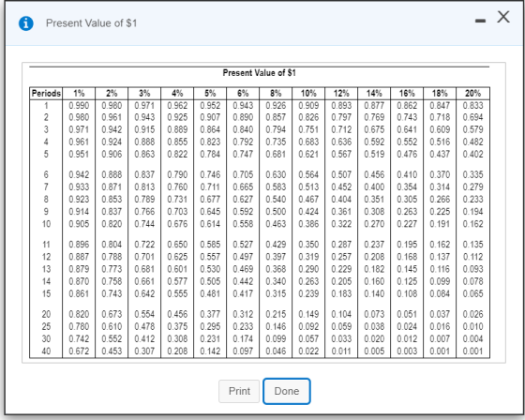Click value 0.005 in period 40 row
The height and width of the screenshot is (420, 525).
point(374,351)
